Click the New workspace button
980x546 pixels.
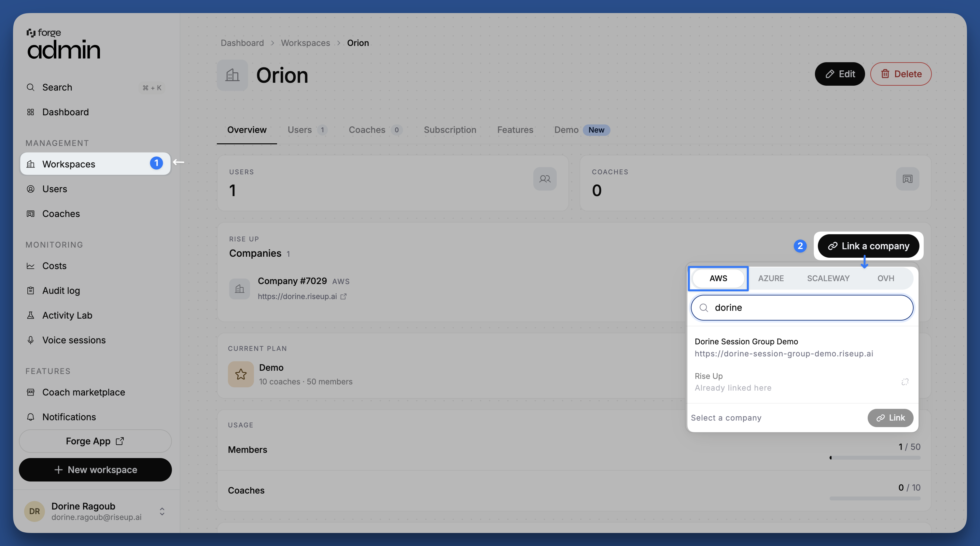(x=95, y=469)
